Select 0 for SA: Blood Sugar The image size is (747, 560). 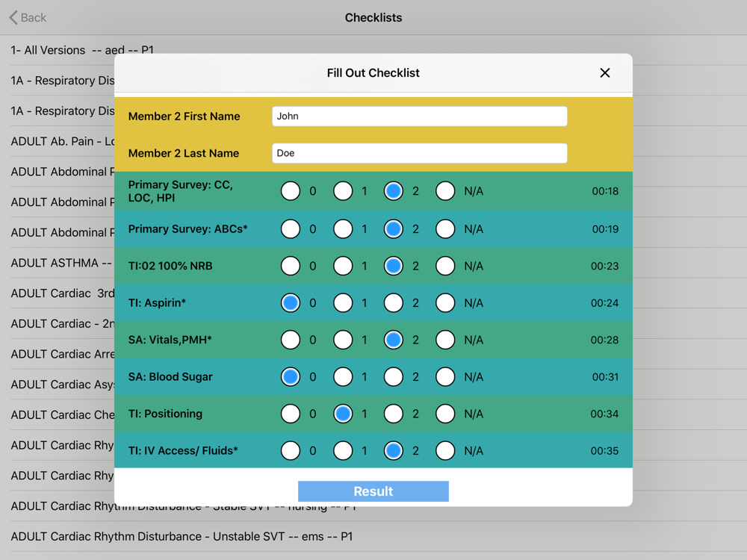click(291, 376)
